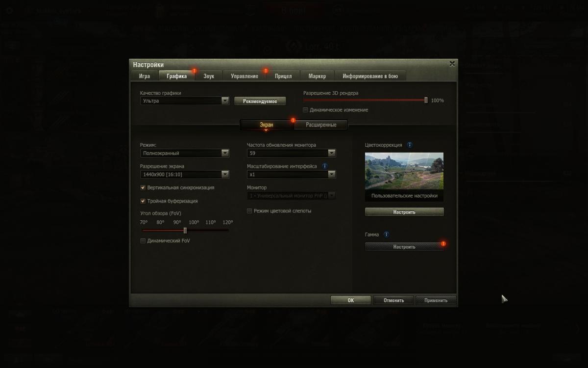Switch to Прицел tab
Image resolution: width=588 pixels, height=368 pixels.
coord(283,76)
